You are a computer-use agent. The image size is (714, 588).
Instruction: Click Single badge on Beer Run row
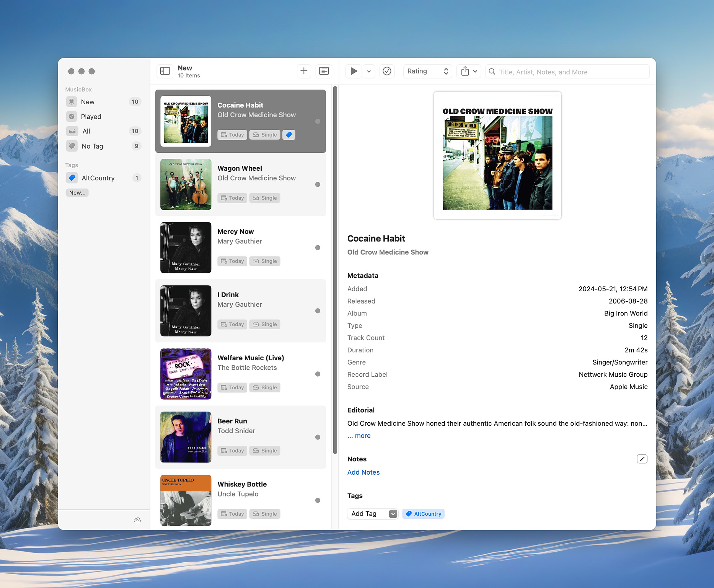265,451
